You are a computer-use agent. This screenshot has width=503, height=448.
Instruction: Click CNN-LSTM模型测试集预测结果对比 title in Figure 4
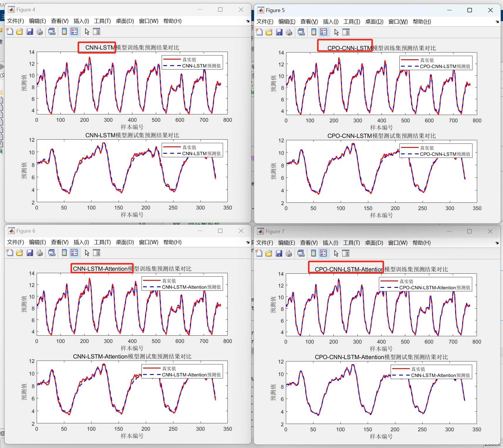[132, 135]
